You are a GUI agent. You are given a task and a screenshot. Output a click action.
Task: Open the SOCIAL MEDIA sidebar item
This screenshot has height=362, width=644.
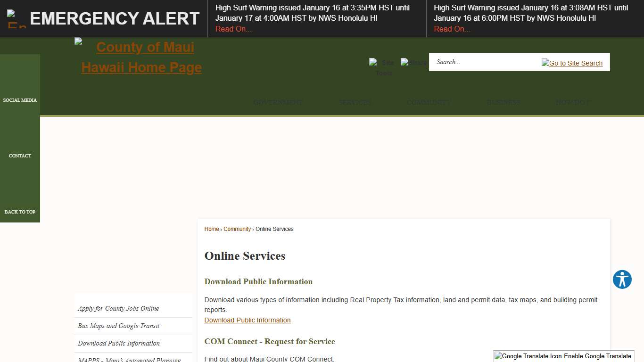click(20, 100)
